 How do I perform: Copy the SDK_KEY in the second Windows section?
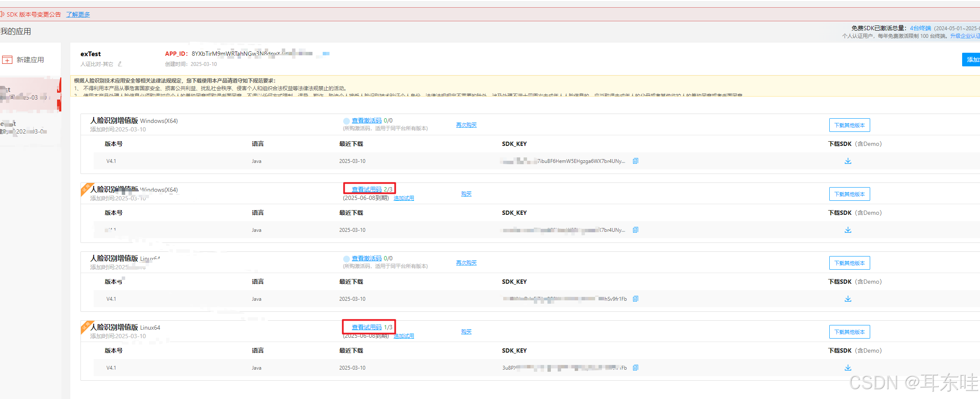(x=635, y=230)
